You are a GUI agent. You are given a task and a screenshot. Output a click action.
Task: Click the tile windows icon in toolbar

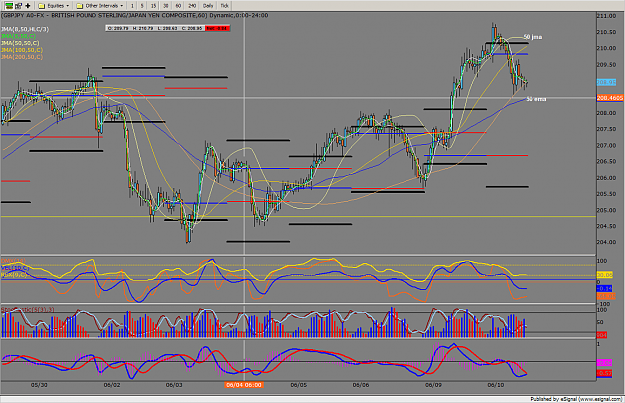tap(18, 6)
